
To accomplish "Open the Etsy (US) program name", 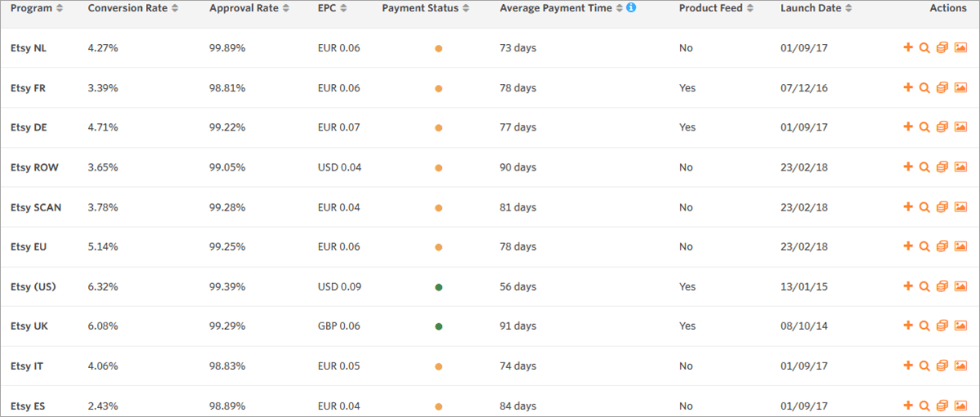I will tap(33, 286).
